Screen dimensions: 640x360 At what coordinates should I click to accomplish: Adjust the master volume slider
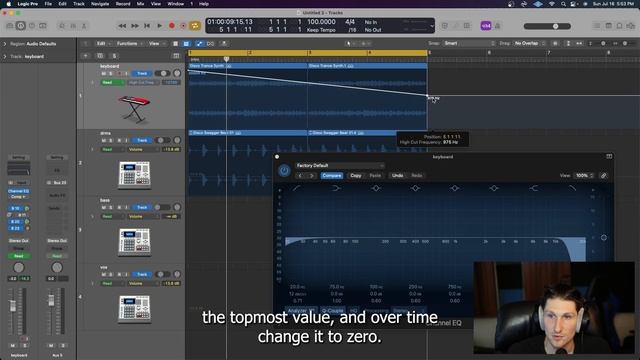547,26
